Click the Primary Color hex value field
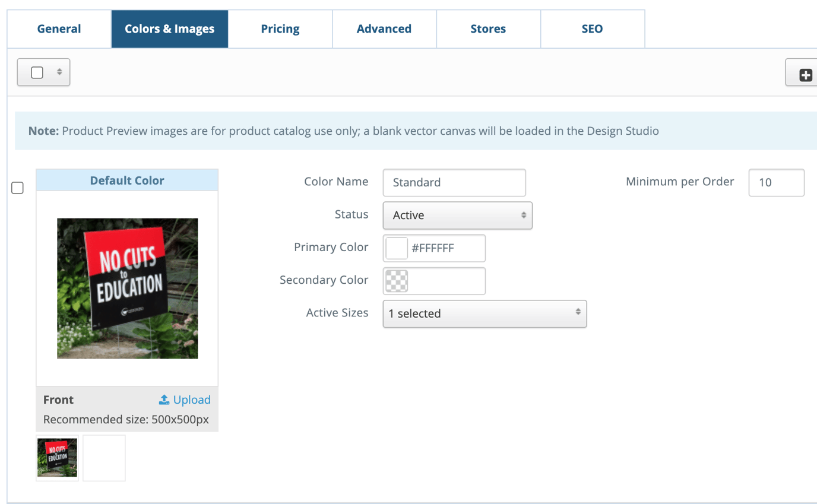 coord(445,248)
